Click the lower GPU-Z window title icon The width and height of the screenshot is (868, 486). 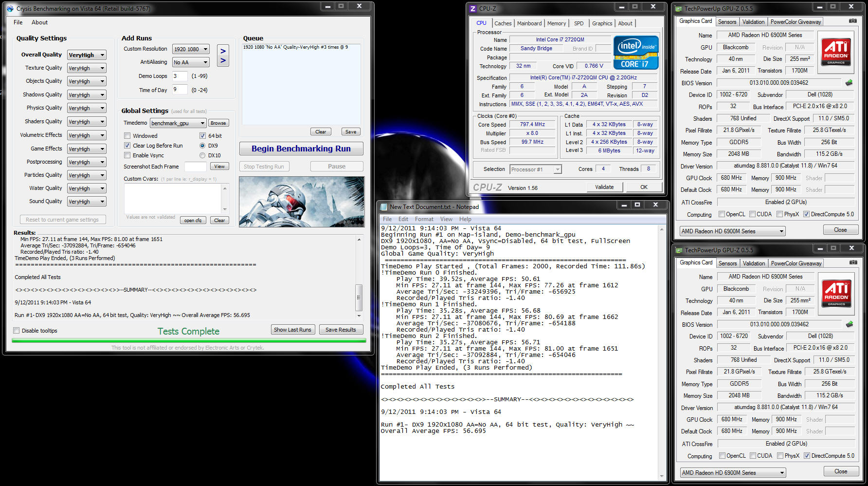pos(679,250)
